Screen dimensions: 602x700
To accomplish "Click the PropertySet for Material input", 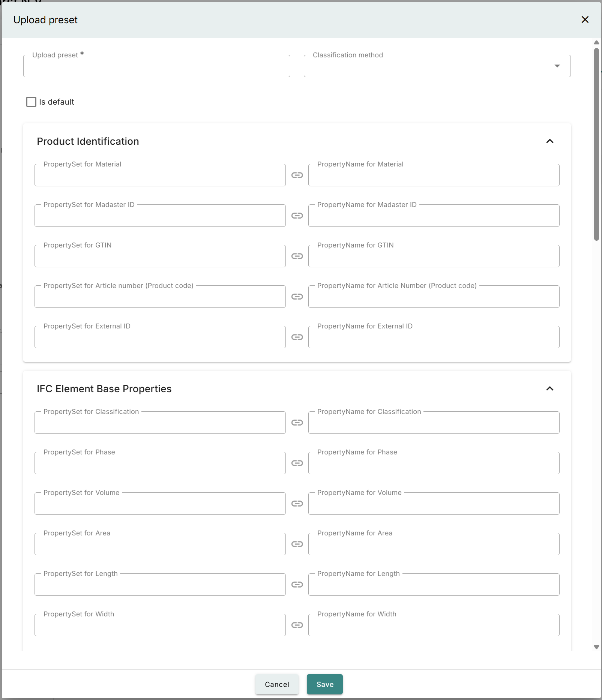I will (160, 175).
